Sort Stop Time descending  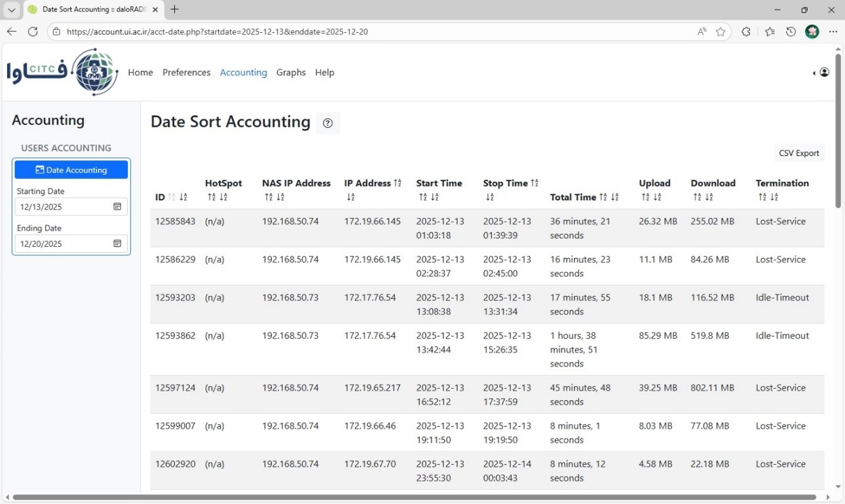[489, 197]
